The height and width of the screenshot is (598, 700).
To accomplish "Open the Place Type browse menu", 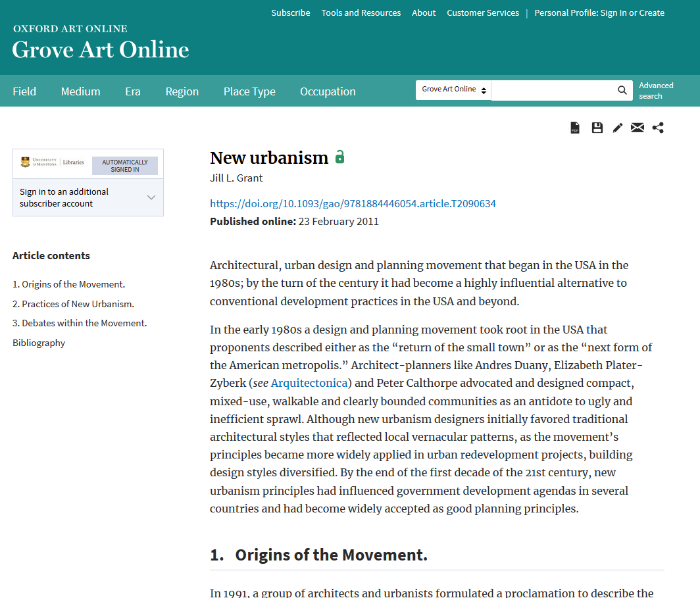I will pyautogui.click(x=249, y=91).
